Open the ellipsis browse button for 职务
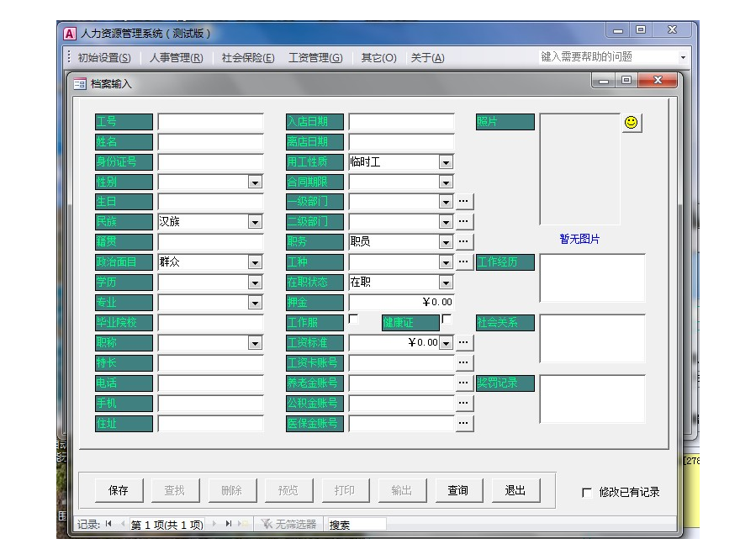The width and height of the screenshot is (740, 560). click(464, 242)
